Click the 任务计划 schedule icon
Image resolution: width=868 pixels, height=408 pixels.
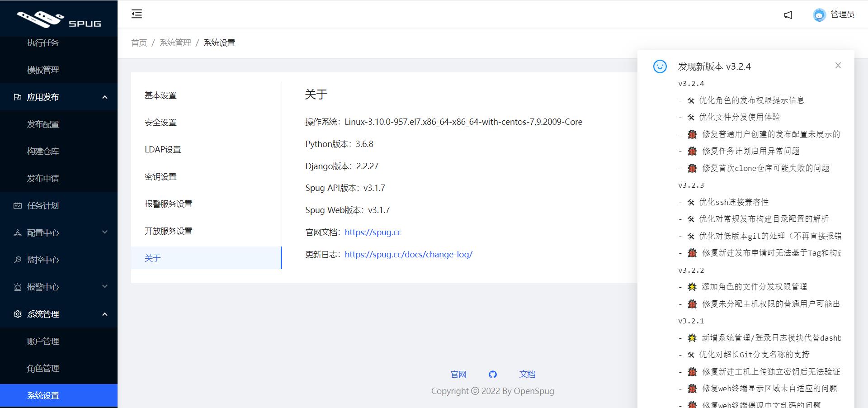(18, 205)
